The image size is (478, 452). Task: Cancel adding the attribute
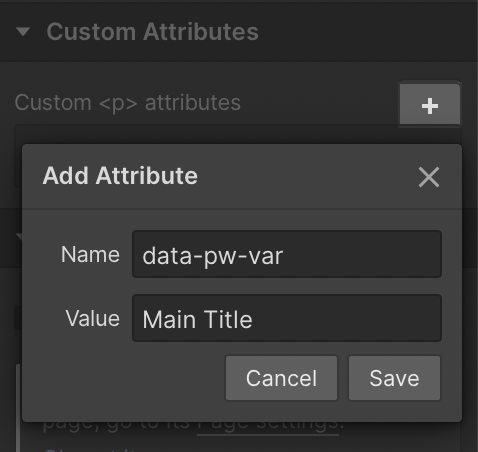pyautogui.click(x=281, y=378)
